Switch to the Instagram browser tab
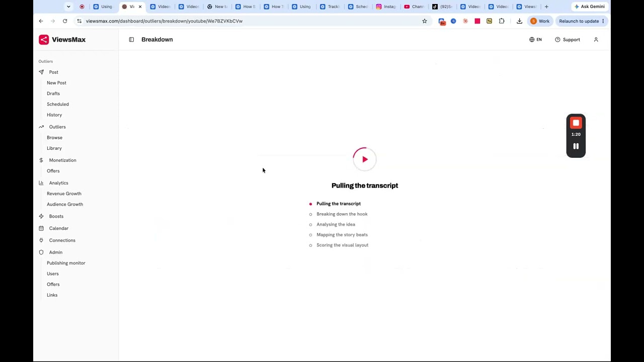 coord(385,7)
